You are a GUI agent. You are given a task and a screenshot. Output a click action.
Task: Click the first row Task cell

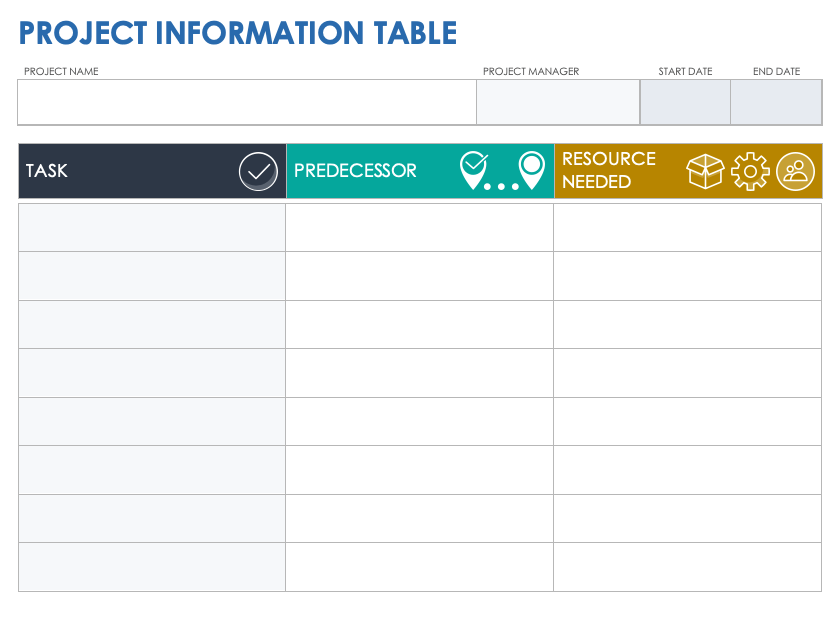pyautogui.click(x=152, y=227)
